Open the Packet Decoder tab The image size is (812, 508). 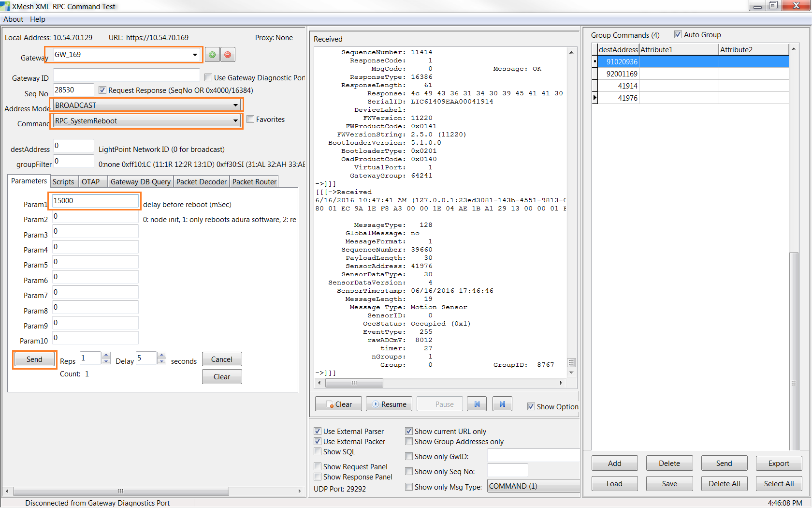(x=202, y=181)
